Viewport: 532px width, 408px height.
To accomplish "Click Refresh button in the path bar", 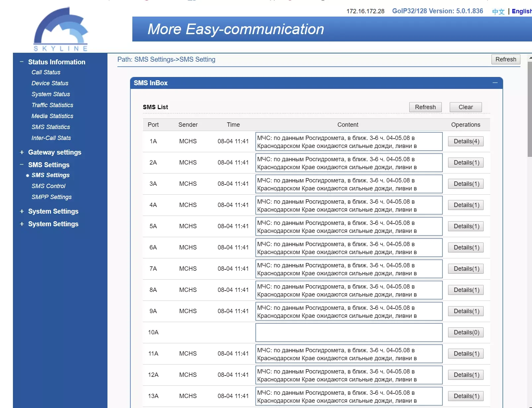I will [x=505, y=59].
